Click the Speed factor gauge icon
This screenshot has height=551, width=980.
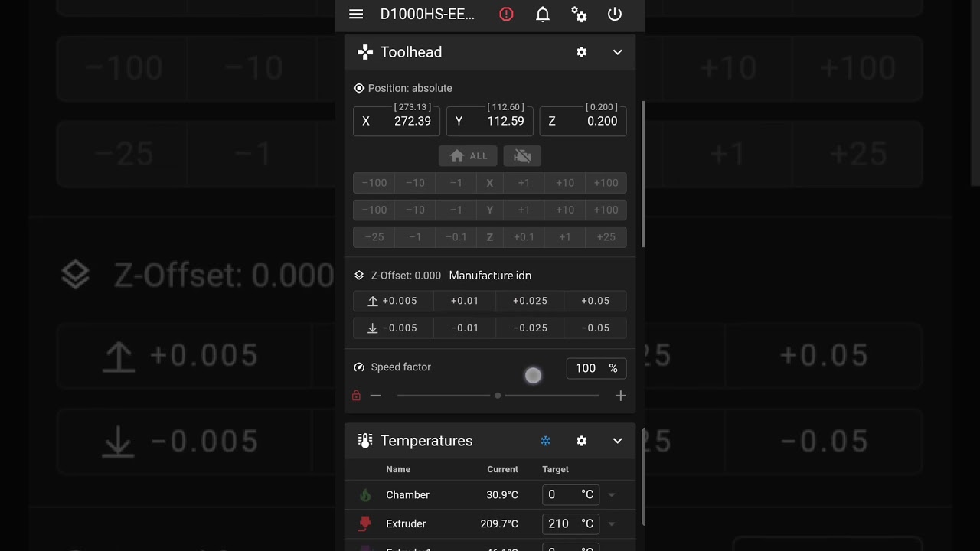[359, 367]
